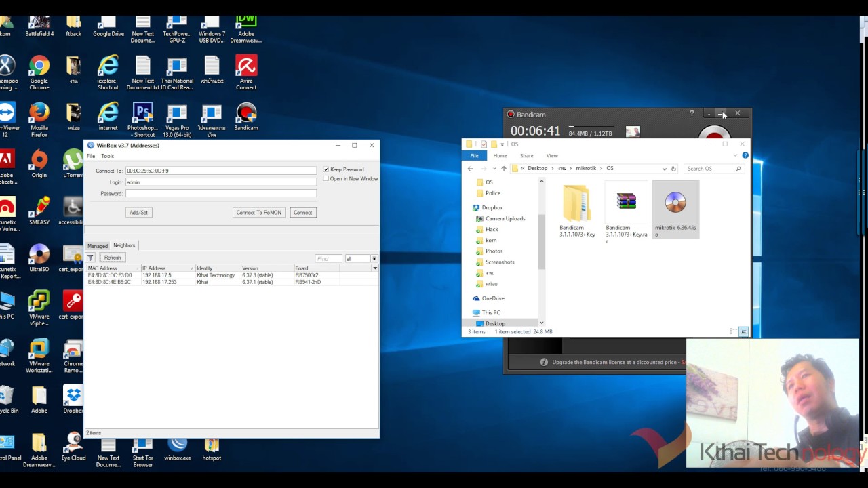Open Eye Cloud desktop icon

pos(73,447)
